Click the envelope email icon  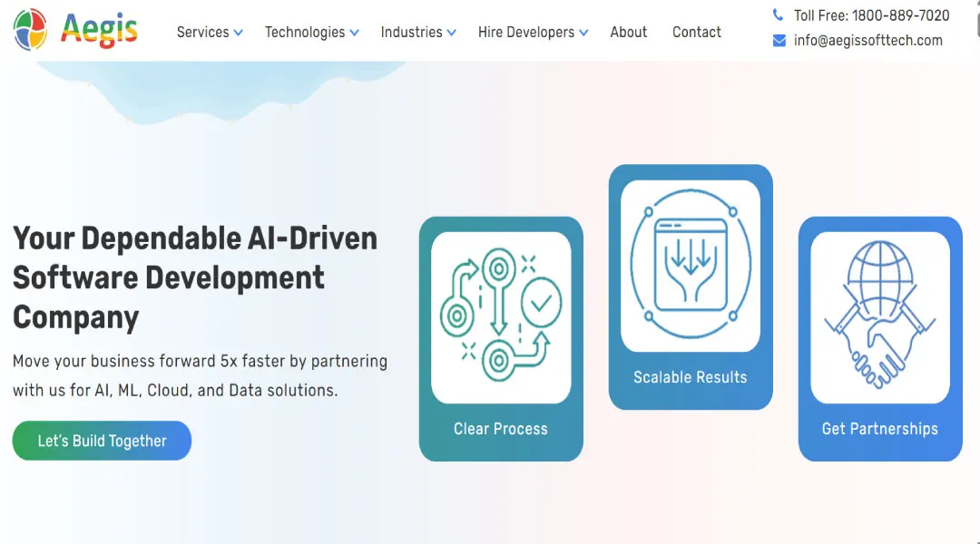pos(779,41)
